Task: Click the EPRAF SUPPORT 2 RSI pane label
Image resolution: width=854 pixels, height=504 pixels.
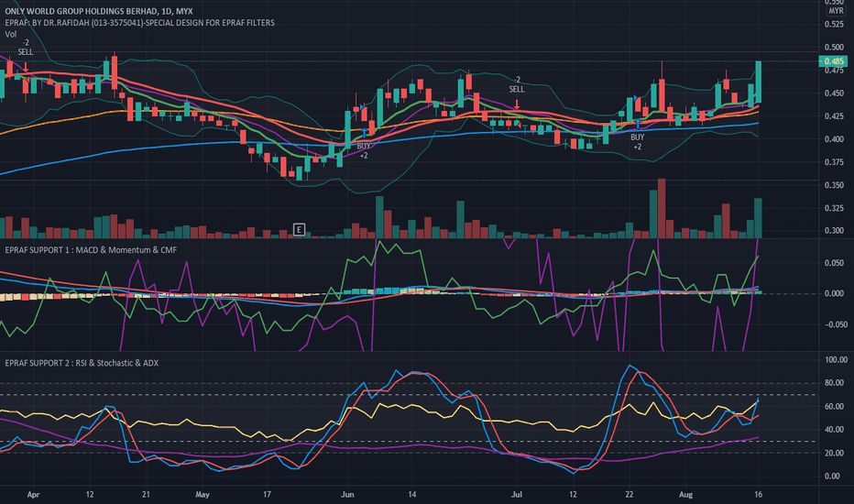Action: pos(82,363)
